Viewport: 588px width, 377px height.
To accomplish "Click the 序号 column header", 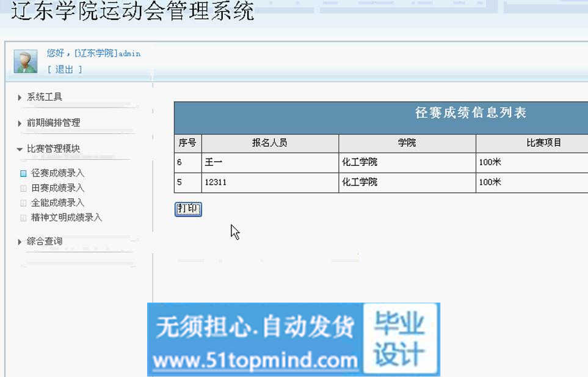I will [188, 143].
